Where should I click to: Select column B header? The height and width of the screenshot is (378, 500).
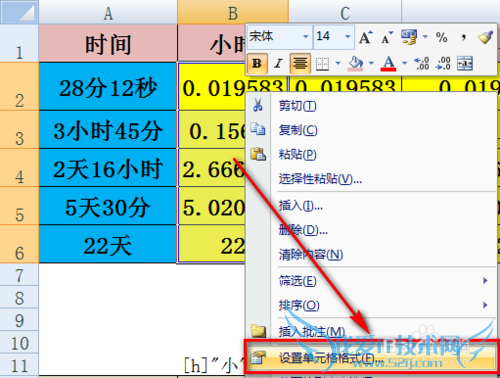click(233, 13)
